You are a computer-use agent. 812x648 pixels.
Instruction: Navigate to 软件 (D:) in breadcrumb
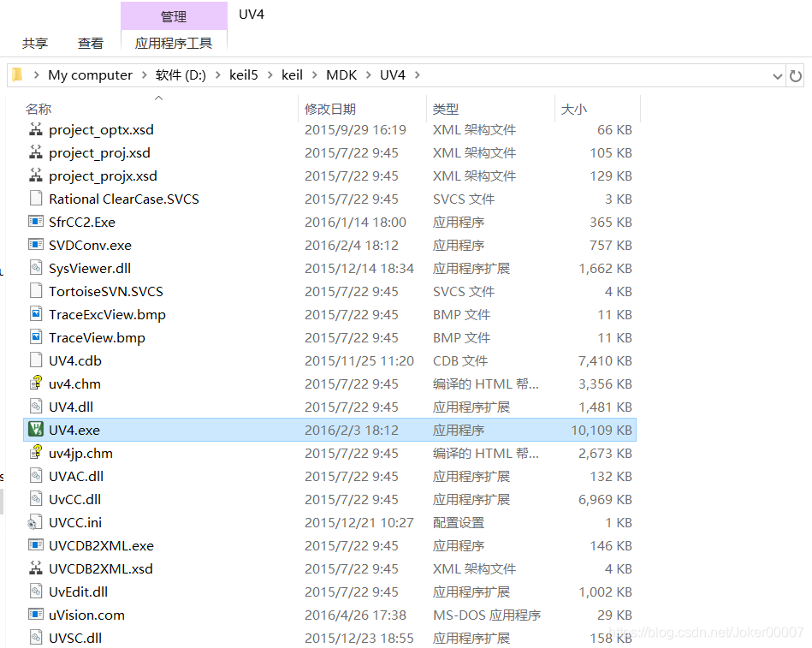(x=181, y=75)
